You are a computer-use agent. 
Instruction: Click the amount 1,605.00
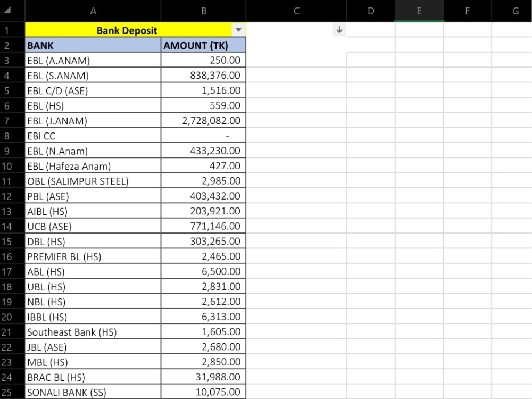click(221, 332)
